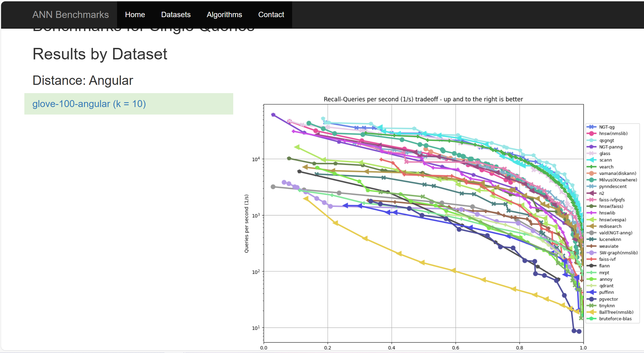This screenshot has width=644, height=353.
Task: Click the NGT-qg legend marker icon
Action: coord(592,127)
